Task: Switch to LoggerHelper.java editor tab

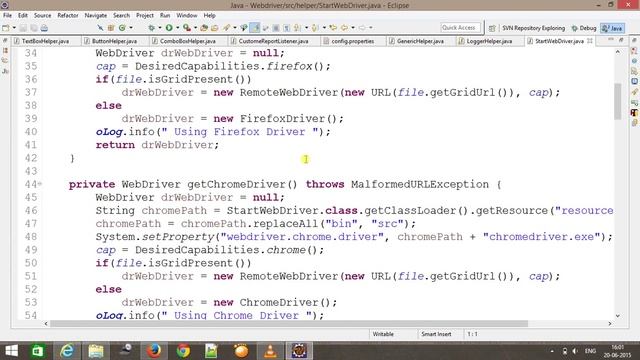Action: [x=489, y=41]
